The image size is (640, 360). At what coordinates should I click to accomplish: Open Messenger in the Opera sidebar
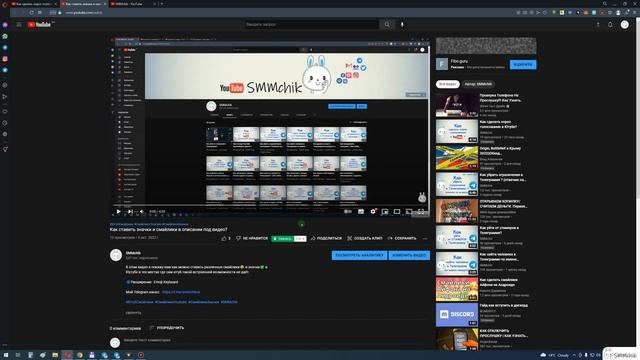click(x=5, y=25)
